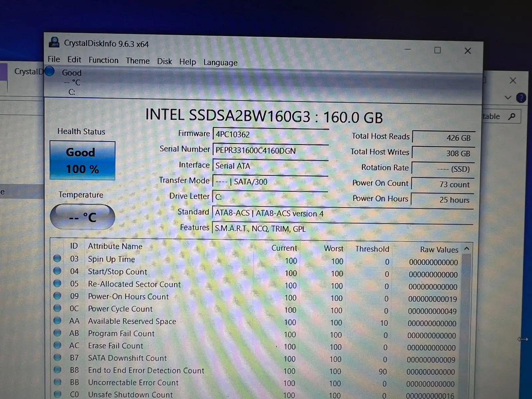
Task: Select the Program Fail Count attribute name
Action: pos(121,333)
